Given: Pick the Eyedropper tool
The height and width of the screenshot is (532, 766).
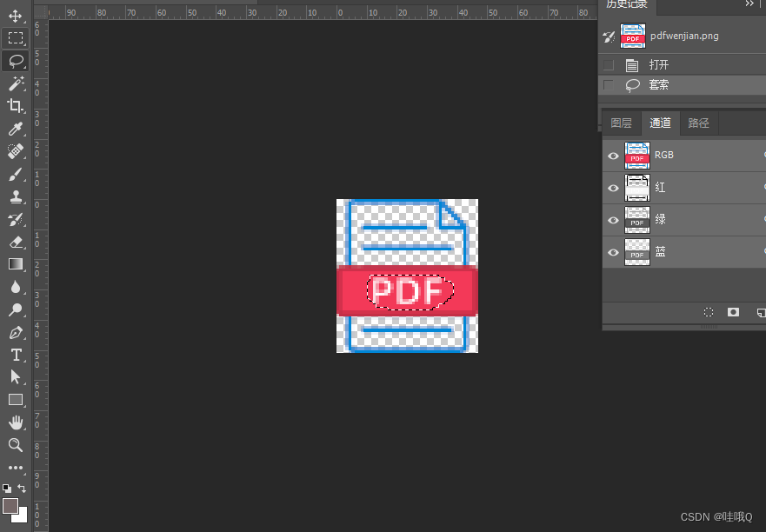Looking at the screenshot, I should pyautogui.click(x=16, y=129).
